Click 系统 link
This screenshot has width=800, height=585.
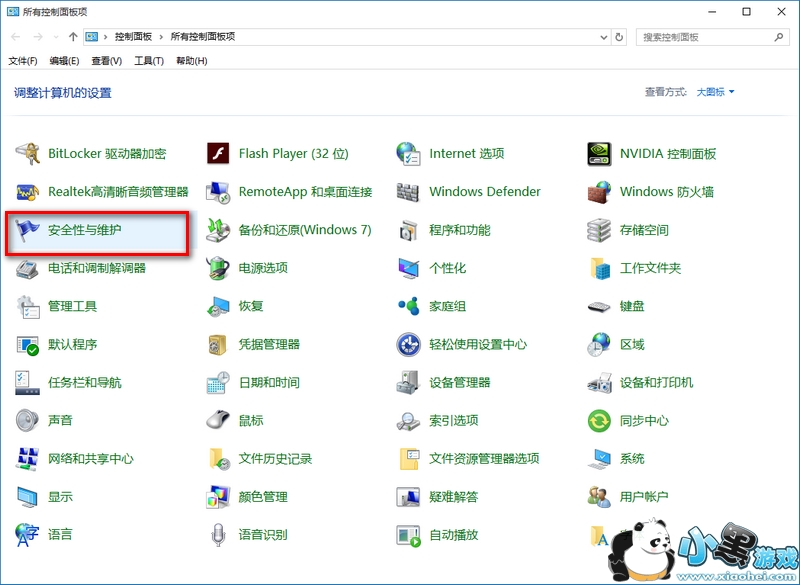coord(632,459)
